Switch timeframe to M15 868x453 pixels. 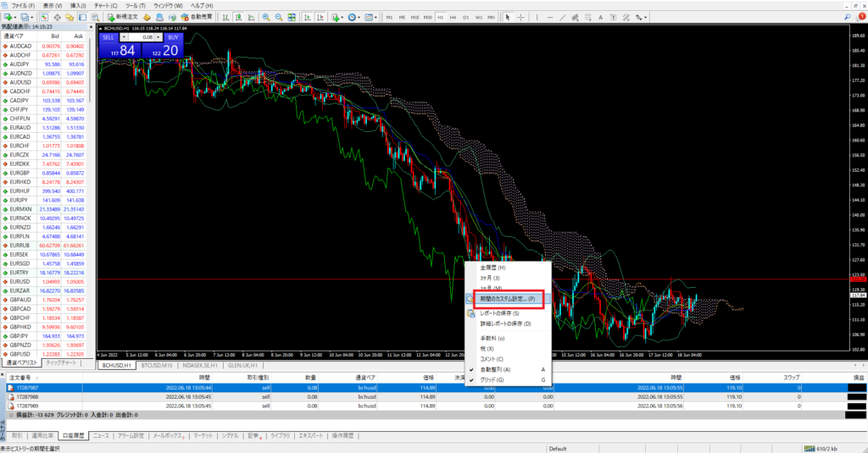tap(415, 17)
